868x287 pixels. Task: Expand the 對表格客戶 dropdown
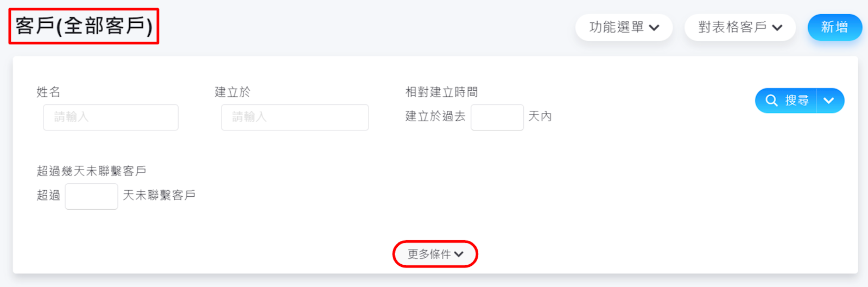pos(739,27)
